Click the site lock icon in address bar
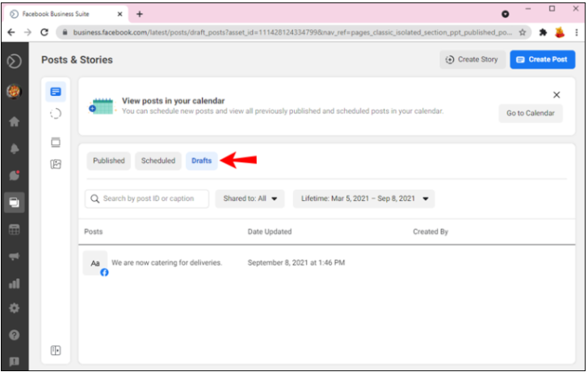The height and width of the screenshot is (372, 588). coord(65,32)
